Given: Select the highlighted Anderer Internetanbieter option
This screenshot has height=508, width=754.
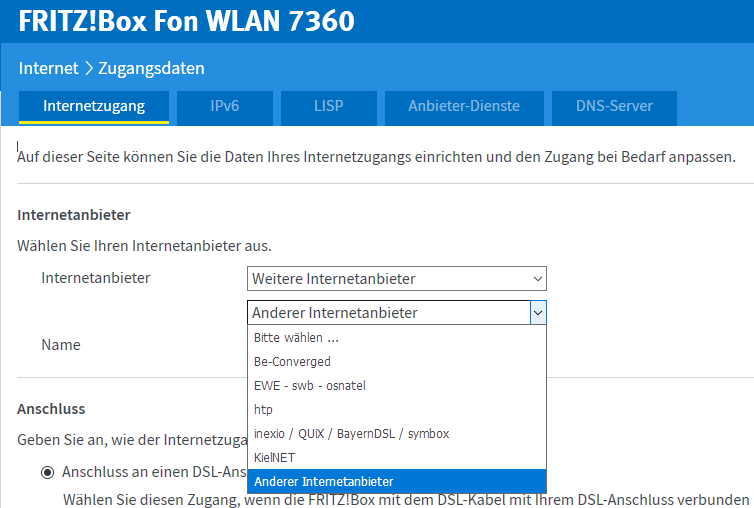Looking at the screenshot, I should (397, 482).
